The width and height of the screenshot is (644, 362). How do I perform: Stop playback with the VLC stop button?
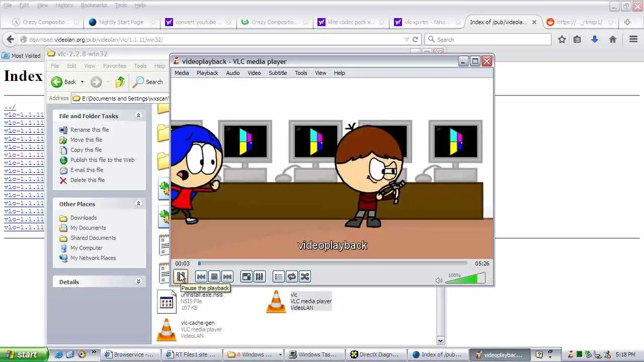click(214, 277)
